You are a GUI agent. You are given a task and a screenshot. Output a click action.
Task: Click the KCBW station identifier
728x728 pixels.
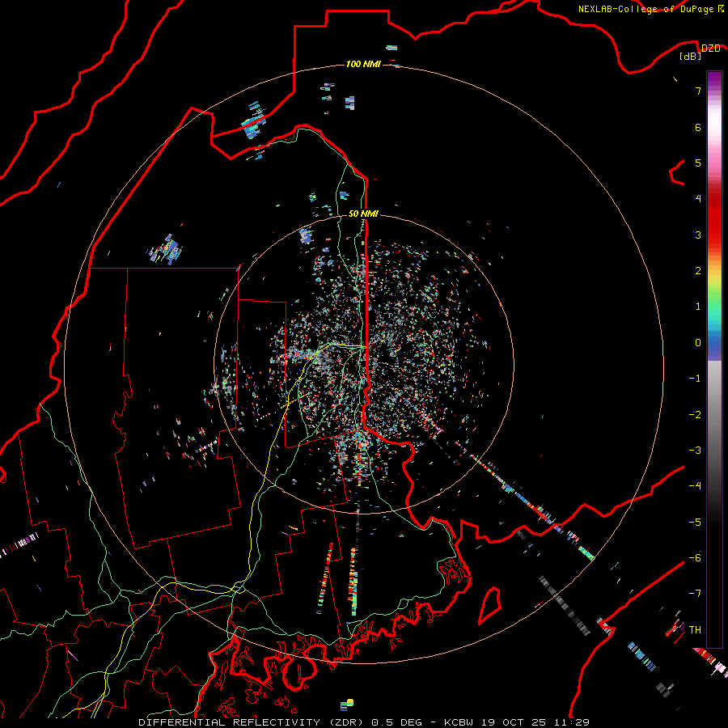pos(458,722)
